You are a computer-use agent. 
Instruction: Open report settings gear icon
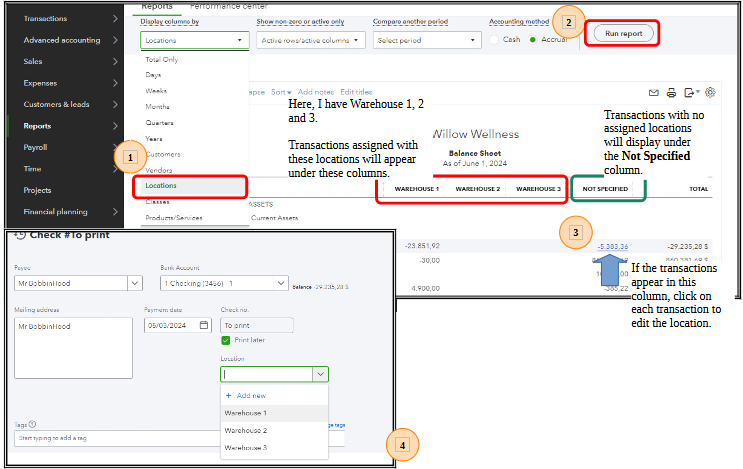coord(710,92)
